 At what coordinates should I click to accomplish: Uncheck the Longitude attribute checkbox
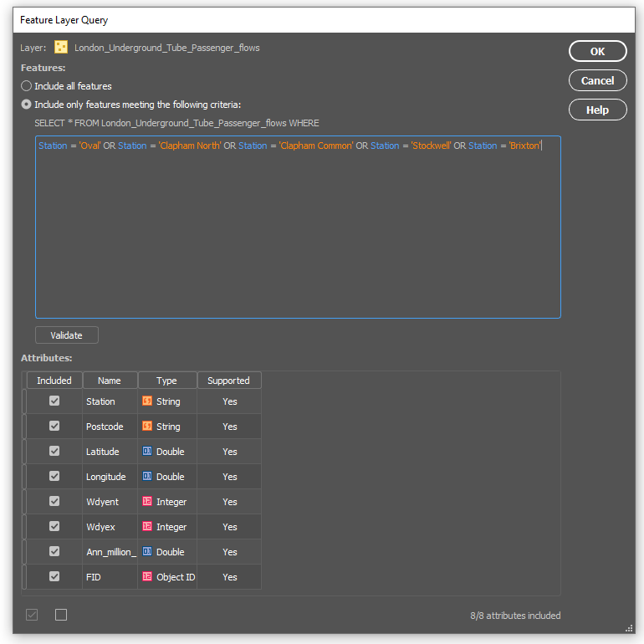tap(54, 476)
